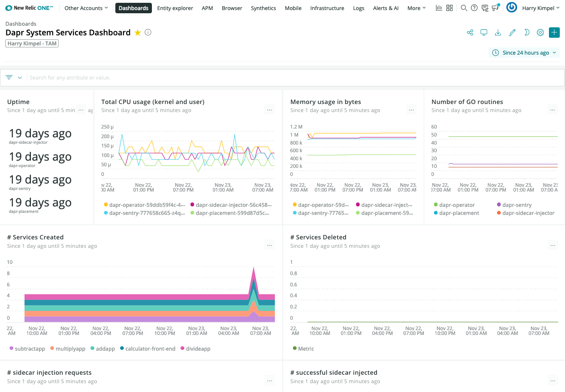Viewport: 565px width, 392px height.
Task: Toggle dark mode with the moon icon
Action: pos(526,32)
